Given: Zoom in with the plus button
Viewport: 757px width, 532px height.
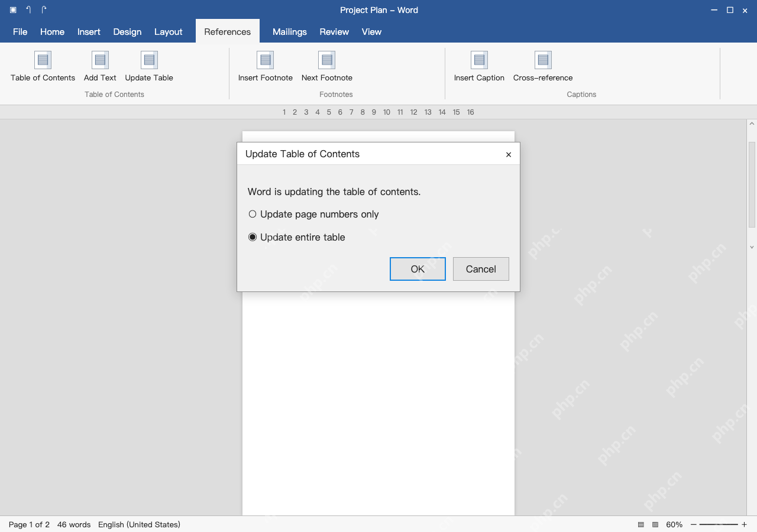Looking at the screenshot, I should pos(744,524).
